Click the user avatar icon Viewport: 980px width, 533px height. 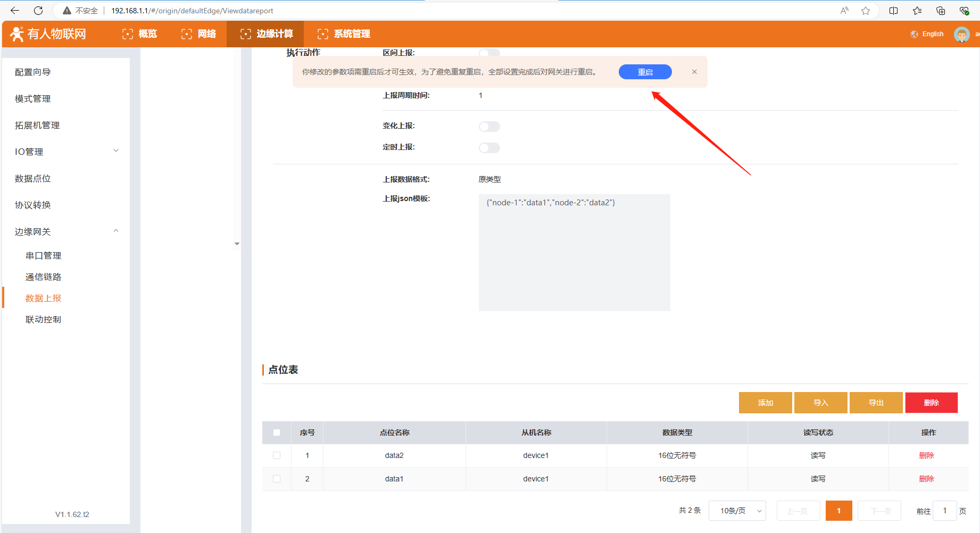tap(961, 35)
